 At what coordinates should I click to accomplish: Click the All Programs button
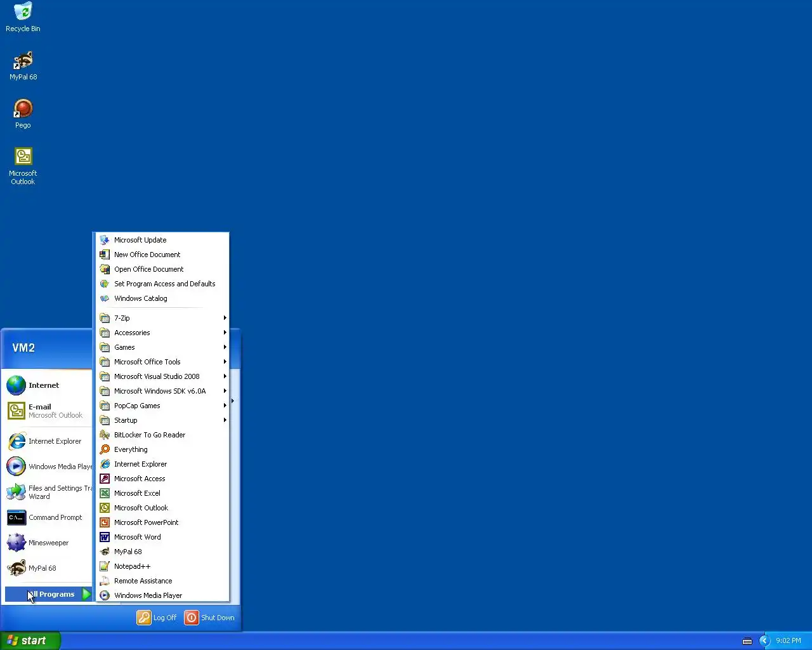tap(49, 594)
